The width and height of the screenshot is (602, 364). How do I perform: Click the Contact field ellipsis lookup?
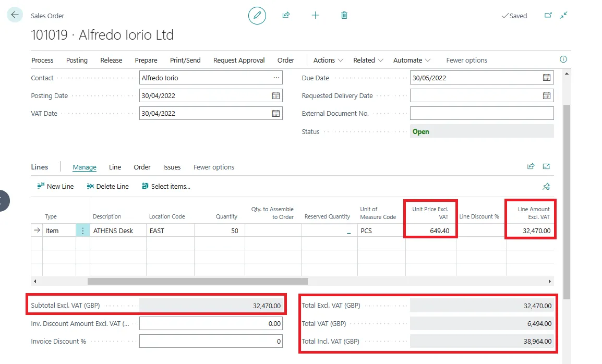click(x=276, y=78)
